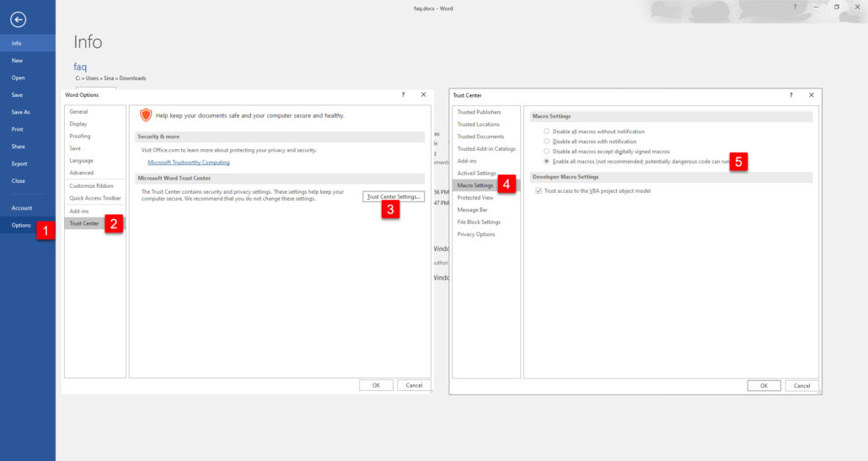Image resolution: width=868 pixels, height=461 pixels.
Task: Choose 'Disable all macros except digitally signed'
Action: pos(547,151)
